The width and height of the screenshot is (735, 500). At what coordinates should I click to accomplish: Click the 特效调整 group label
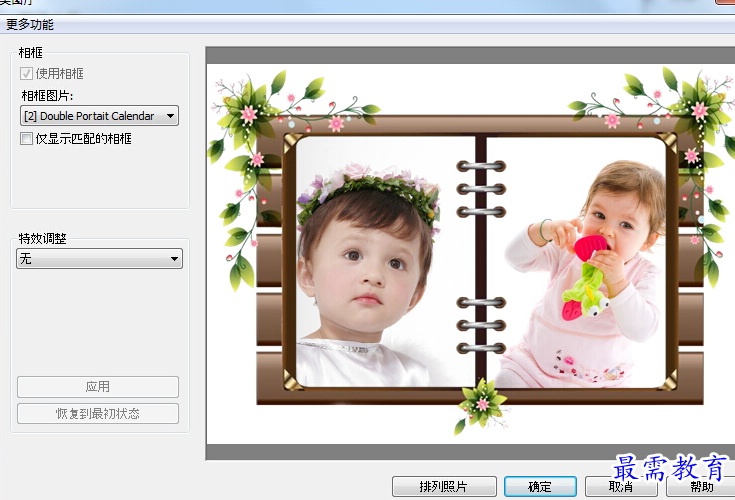click(x=42, y=239)
